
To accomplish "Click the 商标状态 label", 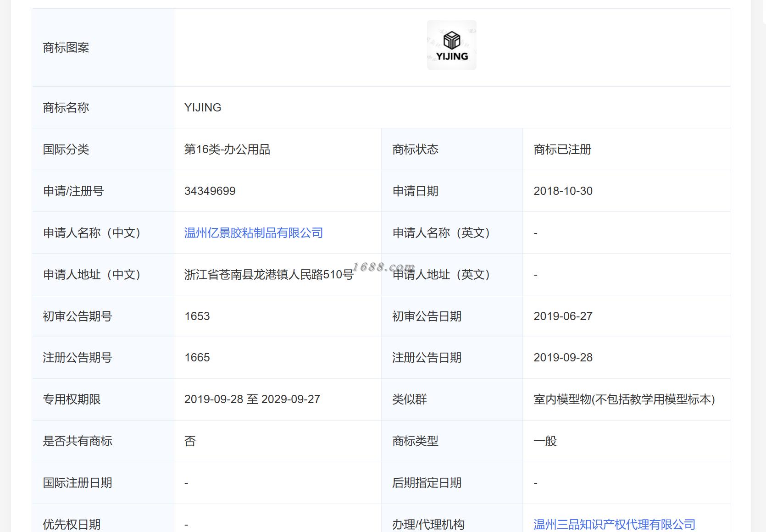I will pos(415,150).
